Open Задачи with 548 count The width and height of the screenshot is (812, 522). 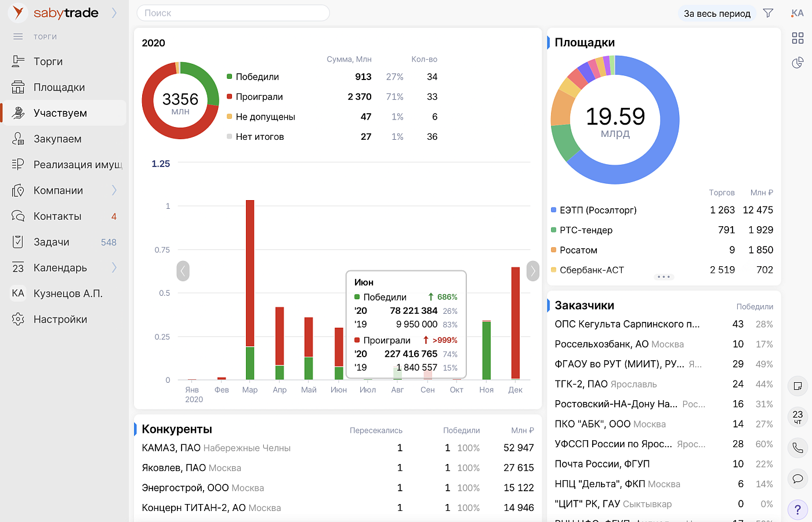pyautogui.click(x=64, y=242)
